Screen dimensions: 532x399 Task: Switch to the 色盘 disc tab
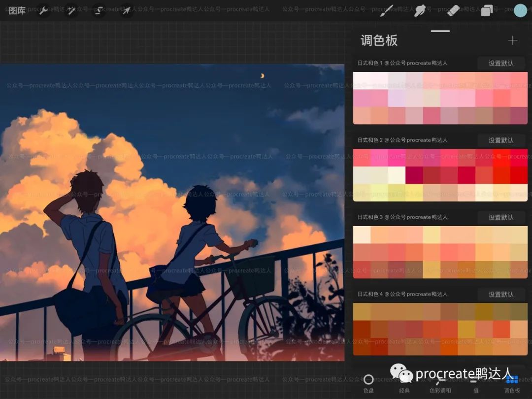pos(368,384)
